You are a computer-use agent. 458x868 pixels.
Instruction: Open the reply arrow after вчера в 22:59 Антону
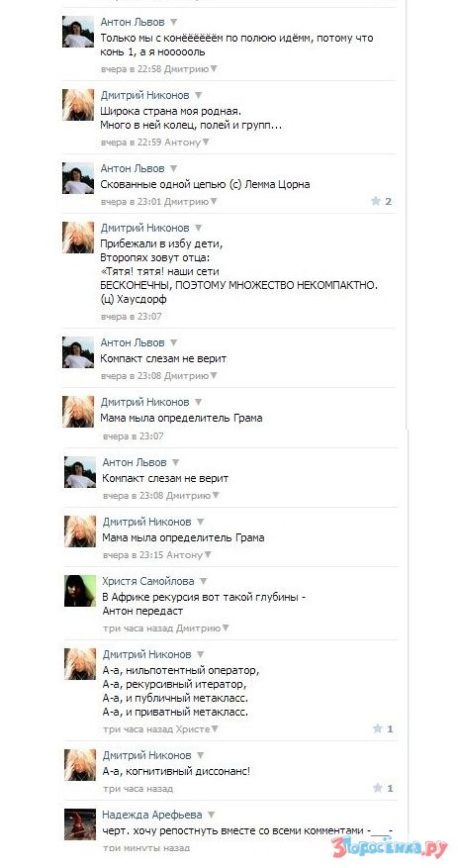[x=206, y=143]
